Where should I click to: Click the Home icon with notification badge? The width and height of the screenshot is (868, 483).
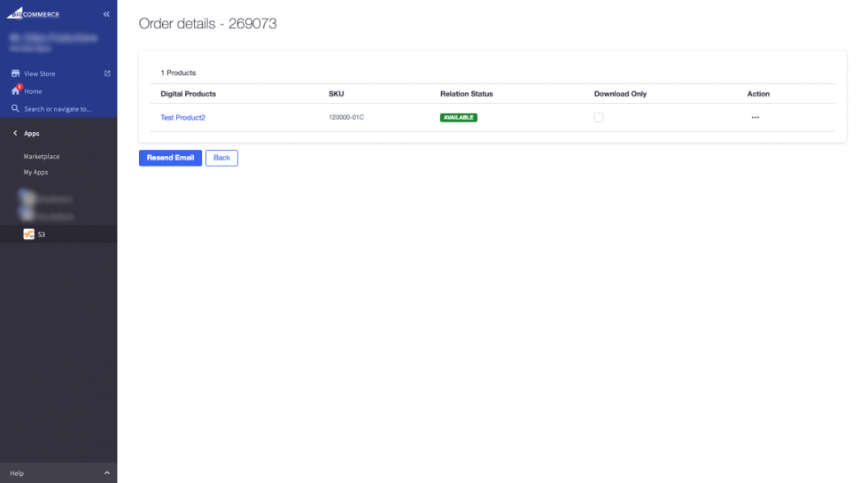(15, 91)
